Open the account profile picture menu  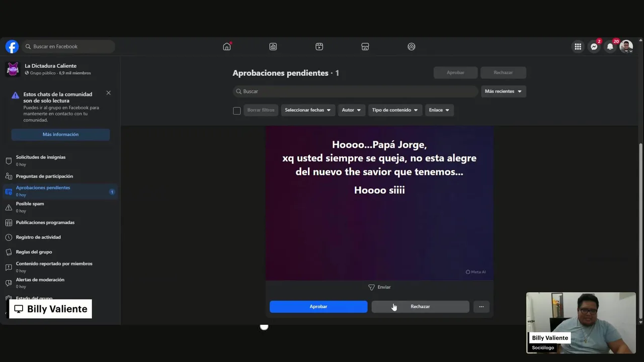click(626, 47)
